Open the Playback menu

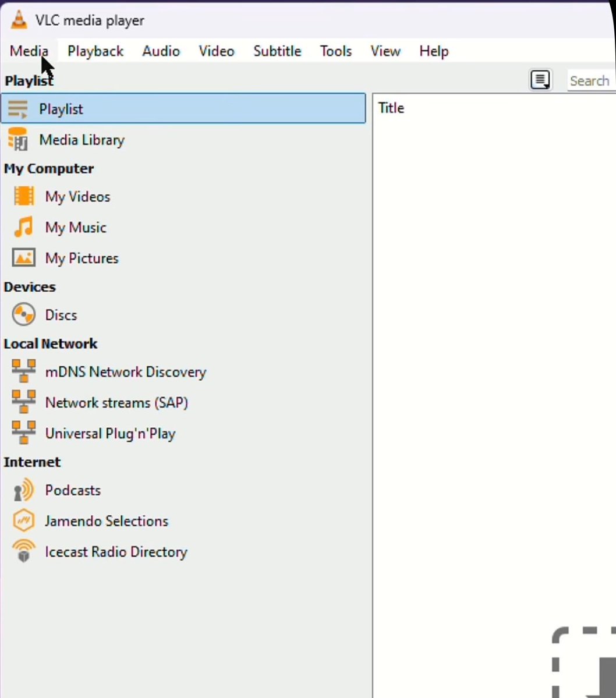pos(95,52)
